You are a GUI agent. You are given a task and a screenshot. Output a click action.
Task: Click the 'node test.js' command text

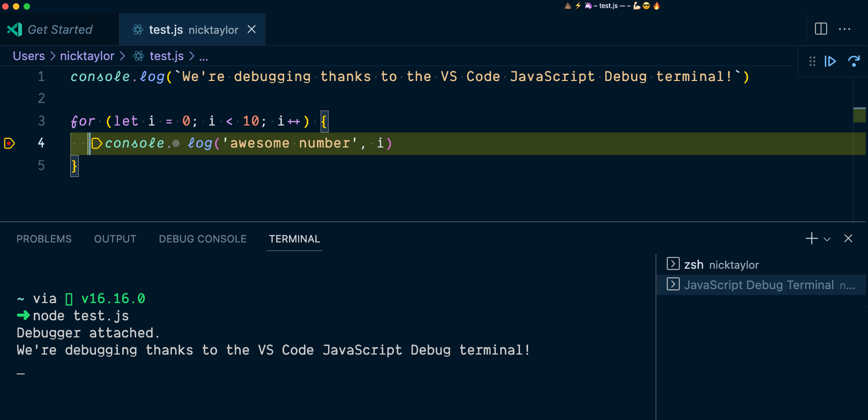(81, 316)
